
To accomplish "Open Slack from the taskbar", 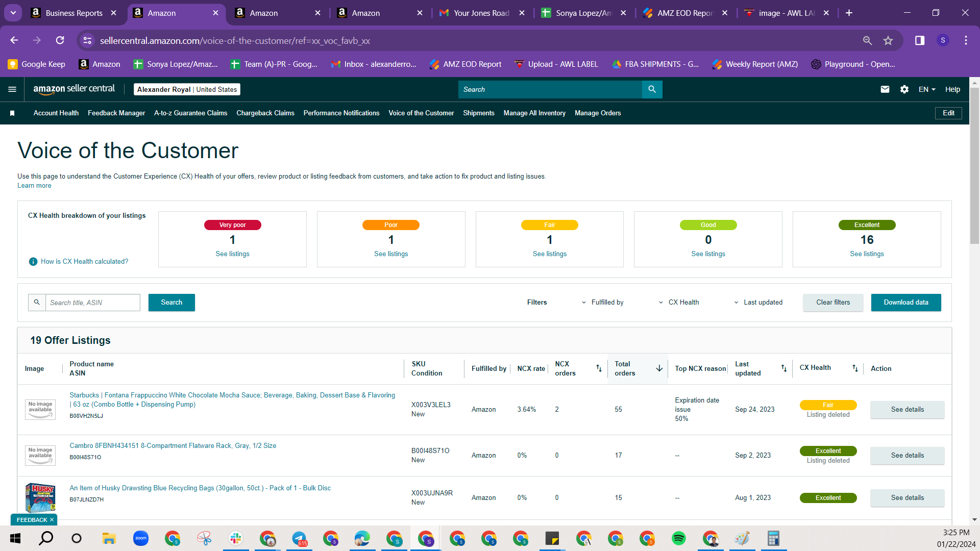I will pos(236,538).
